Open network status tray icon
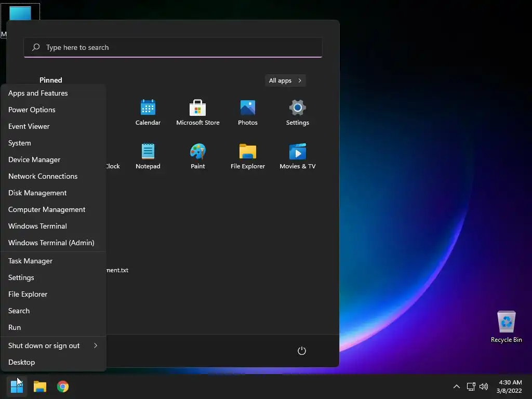Screen dimensions: 532x399 pos(471,387)
